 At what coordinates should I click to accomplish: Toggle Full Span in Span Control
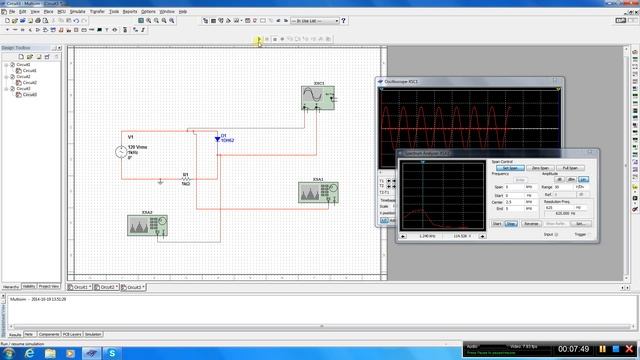(x=570, y=168)
